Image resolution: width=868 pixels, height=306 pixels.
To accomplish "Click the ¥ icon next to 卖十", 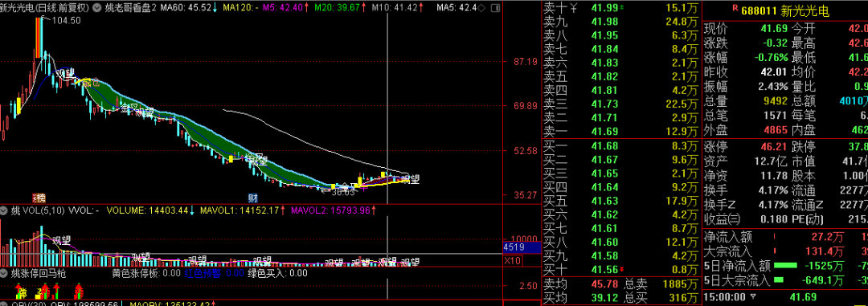I will point(574,8).
